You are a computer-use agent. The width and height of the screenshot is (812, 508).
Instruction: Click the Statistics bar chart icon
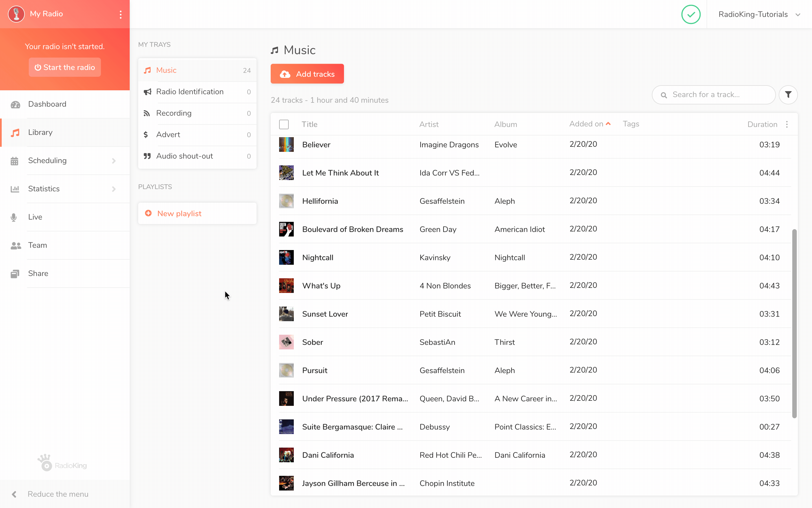coord(15,189)
